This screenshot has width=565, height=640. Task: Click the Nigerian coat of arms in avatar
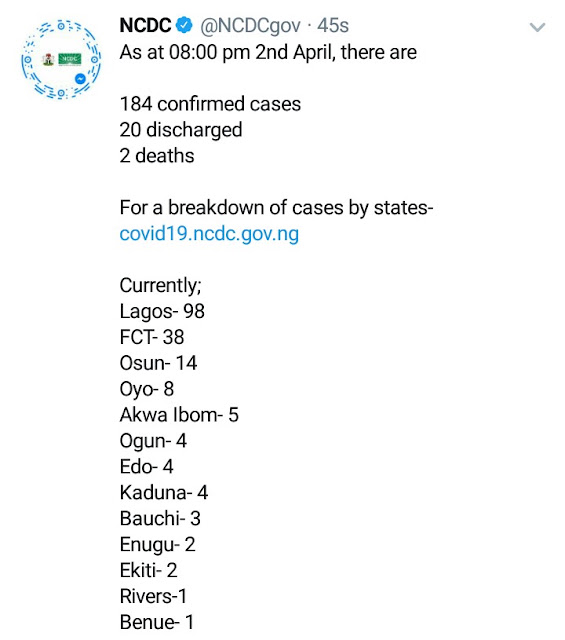tap(49, 60)
